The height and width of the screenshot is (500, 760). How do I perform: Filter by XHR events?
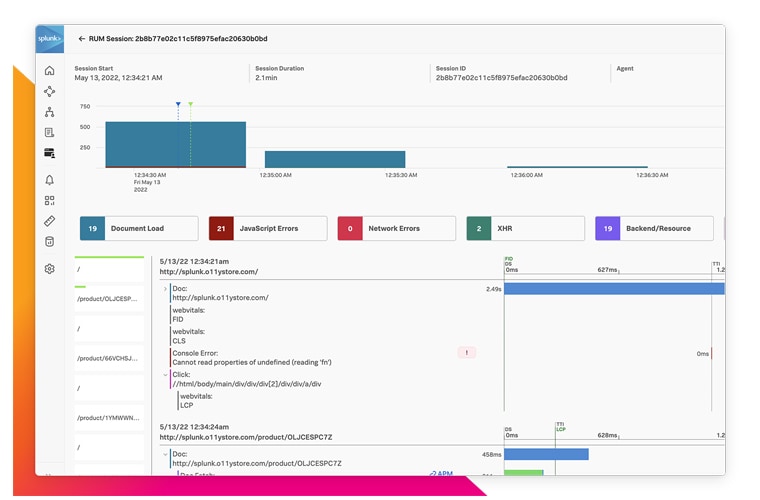pos(525,228)
